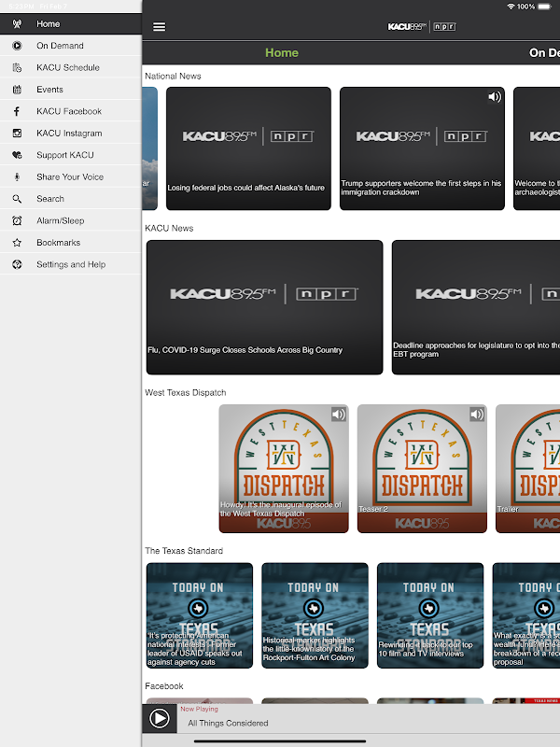Tap the KACU 89.5 NPR header logo

click(x=422, y=27)
